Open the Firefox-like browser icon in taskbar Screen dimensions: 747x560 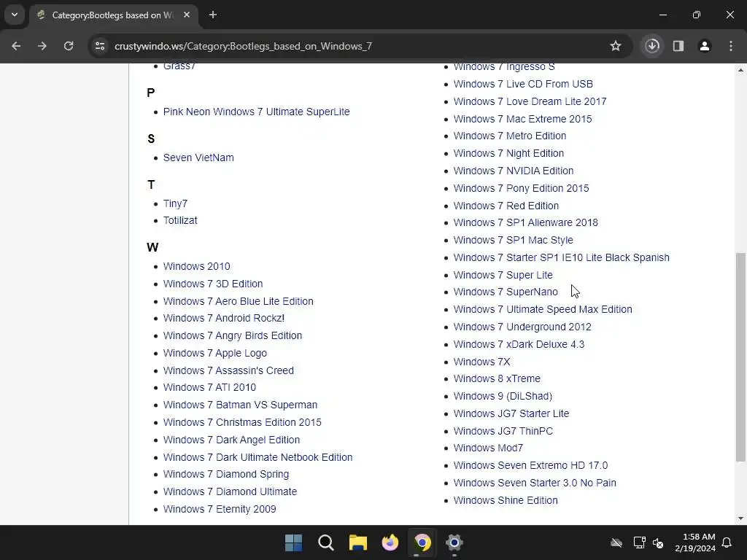[390, 542]
